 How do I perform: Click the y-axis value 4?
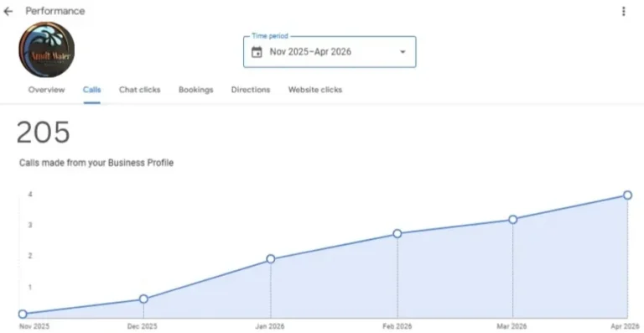point(30,195)
